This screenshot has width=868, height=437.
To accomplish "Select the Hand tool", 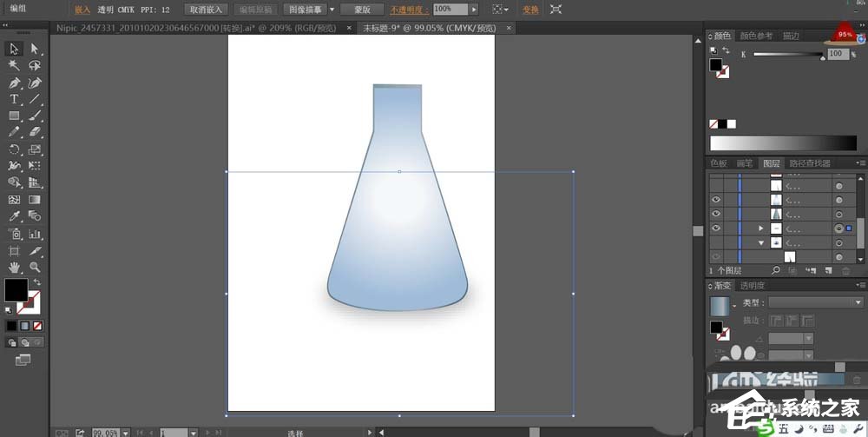I will pyautogui.click(x=14, y=267).
